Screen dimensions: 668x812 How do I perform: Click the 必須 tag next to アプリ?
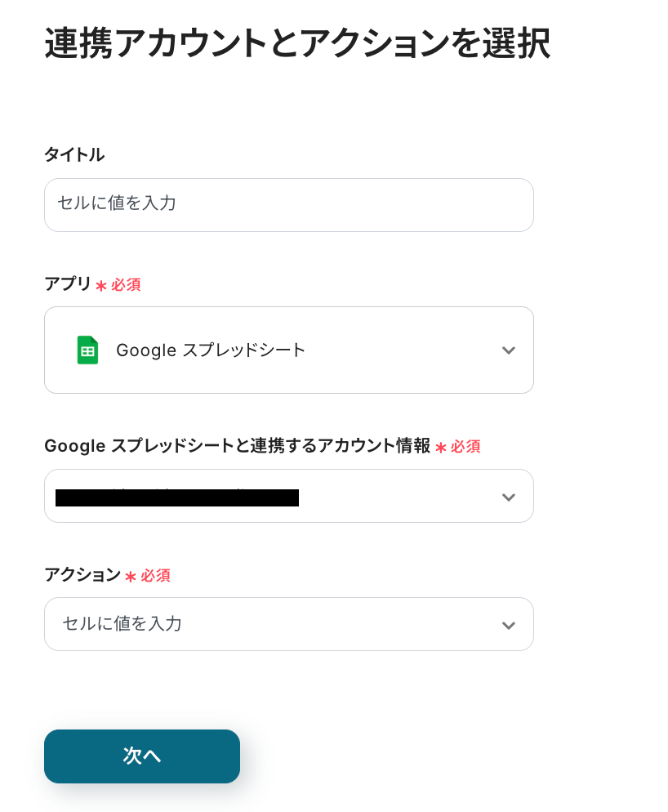(126, 285)
